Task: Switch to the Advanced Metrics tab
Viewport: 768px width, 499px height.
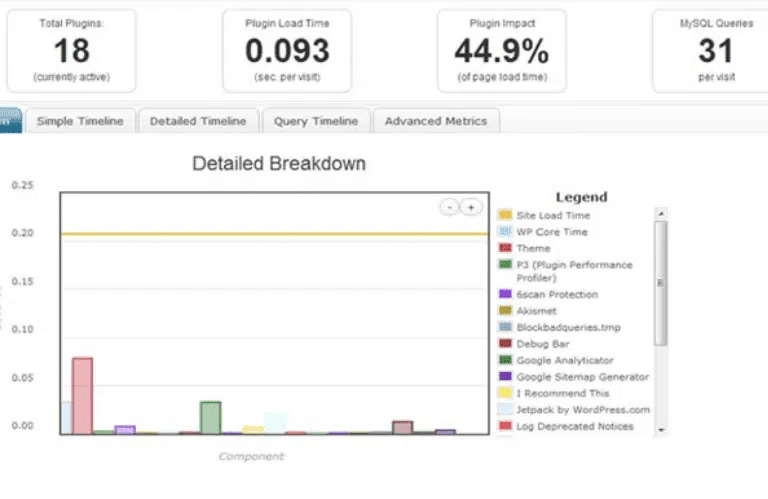Action: (x=436, y=121)
